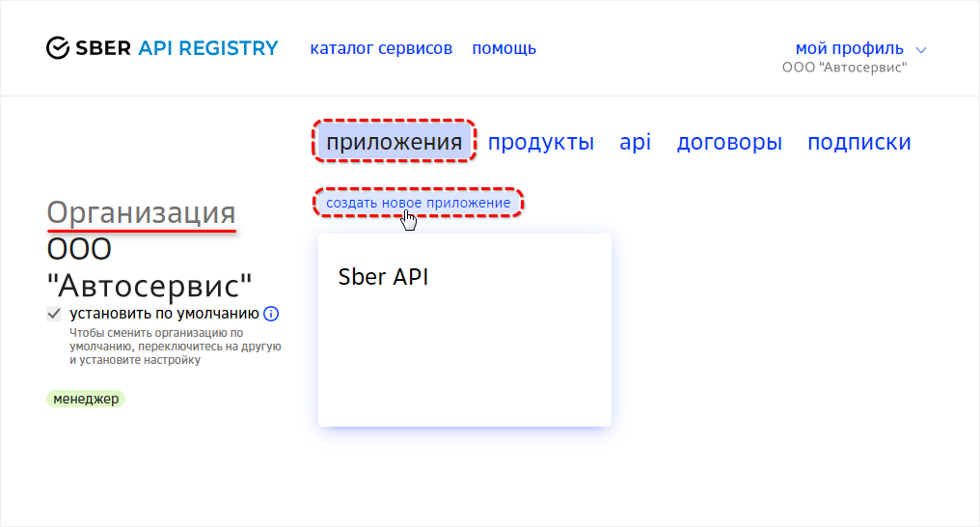Switch to the приложения tab
Viewport: 980px width, 527px height.
[395, 142]
